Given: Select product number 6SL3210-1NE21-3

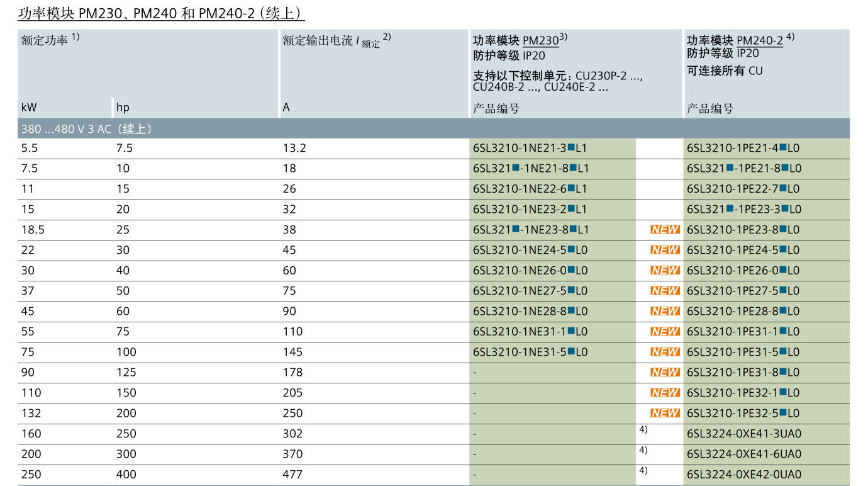Looking at the screenshot, I should [530, 149].
